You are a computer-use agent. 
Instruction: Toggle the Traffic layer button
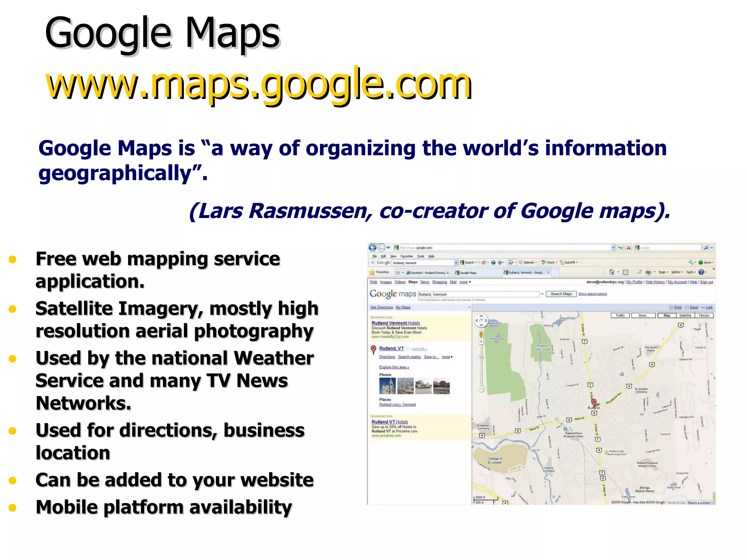tap(620, 315)
